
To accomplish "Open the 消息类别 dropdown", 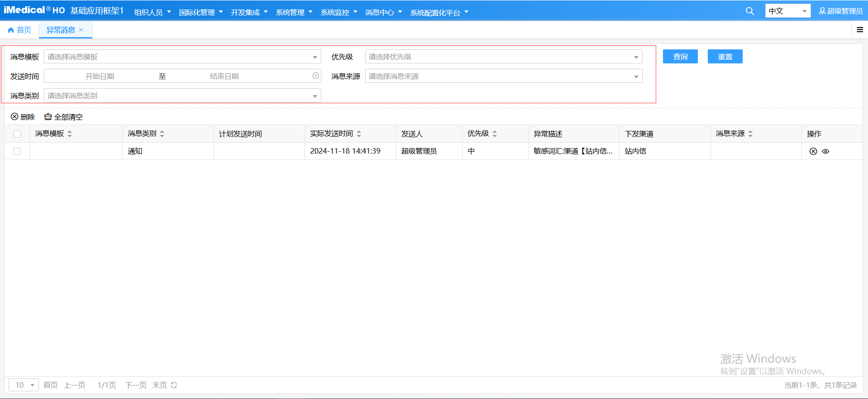I will point(182,96).
